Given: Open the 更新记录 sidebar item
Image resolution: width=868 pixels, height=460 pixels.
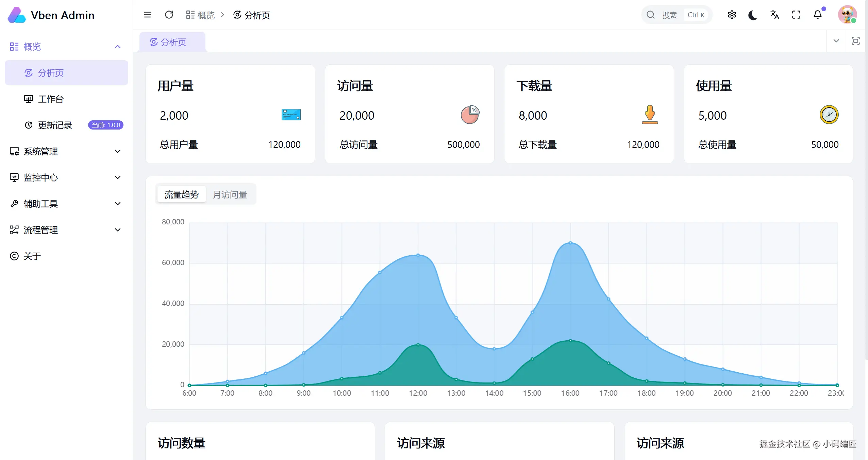Looking at the screenshot, I should click(55, 125).
